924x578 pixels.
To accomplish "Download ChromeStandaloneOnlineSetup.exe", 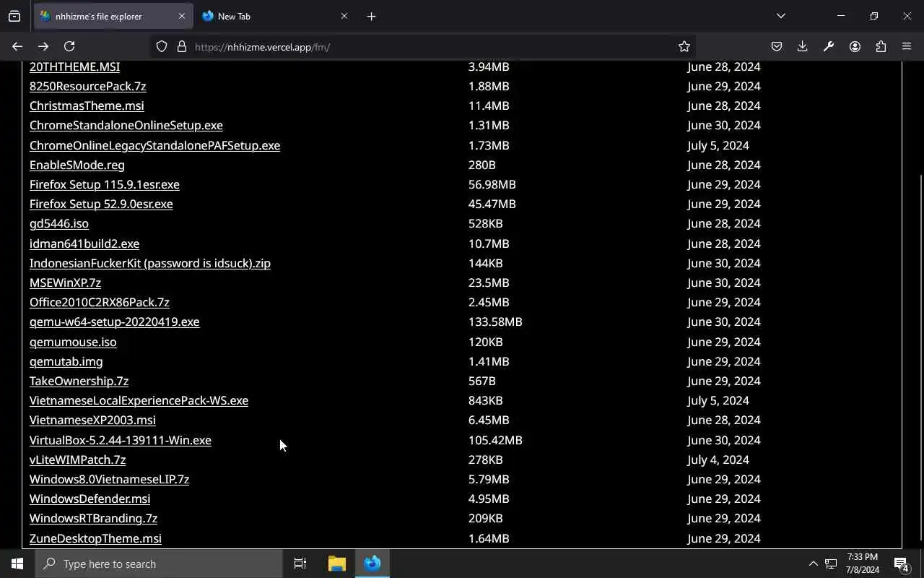I will [x=126, y=125].
